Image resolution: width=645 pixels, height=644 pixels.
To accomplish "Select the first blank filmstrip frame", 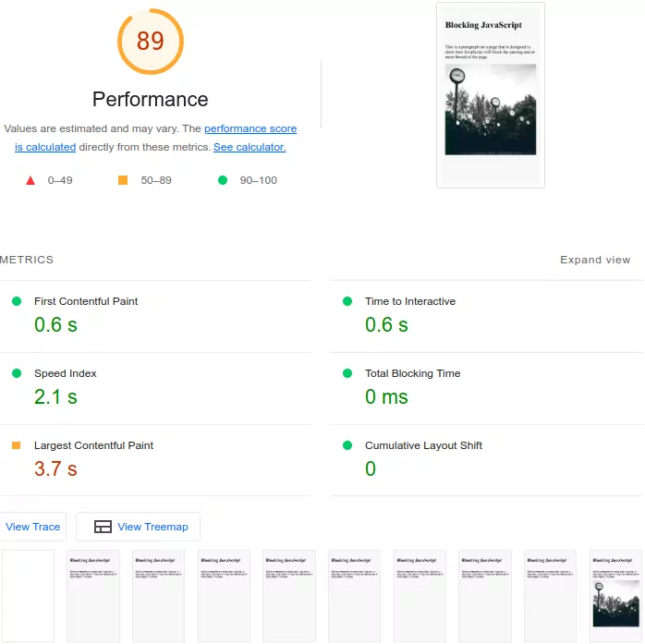I will tap(28, 595).
